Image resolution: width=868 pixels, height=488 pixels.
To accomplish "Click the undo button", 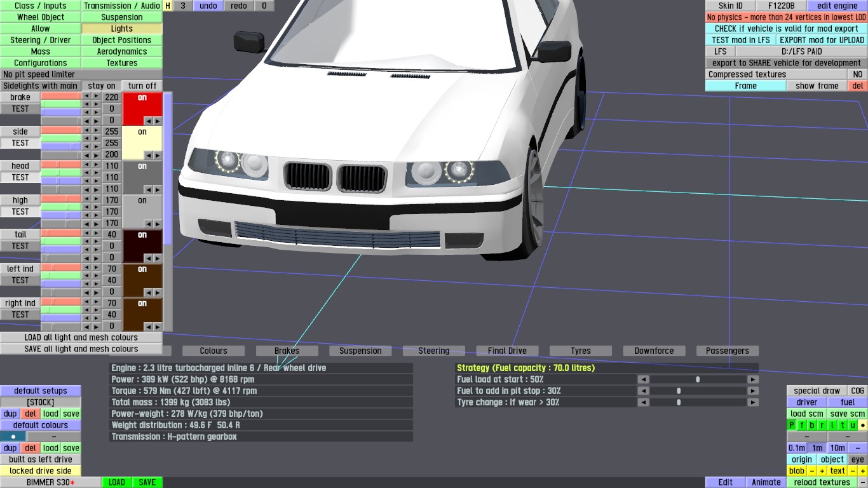I will (208, 6).
